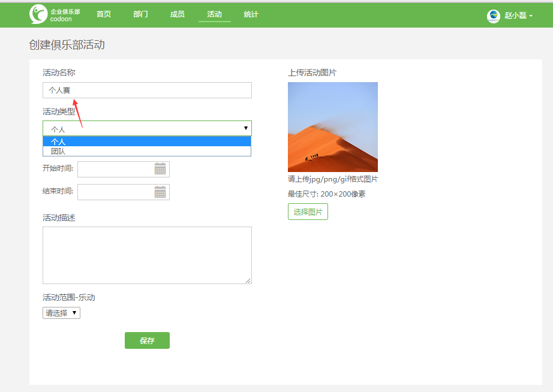Open the 部门 nav tab
Viewport: 553px width, 392px height.
pos(140,14)
